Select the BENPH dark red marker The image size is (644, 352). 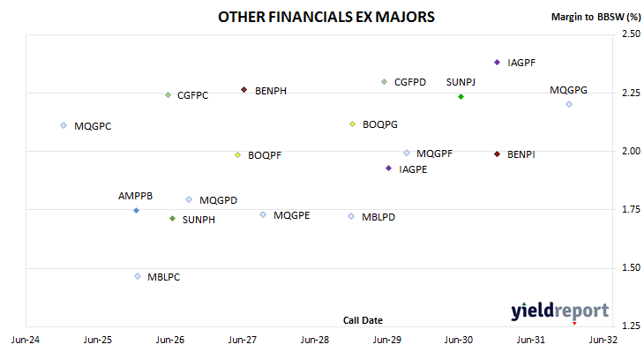coord(244,89)
